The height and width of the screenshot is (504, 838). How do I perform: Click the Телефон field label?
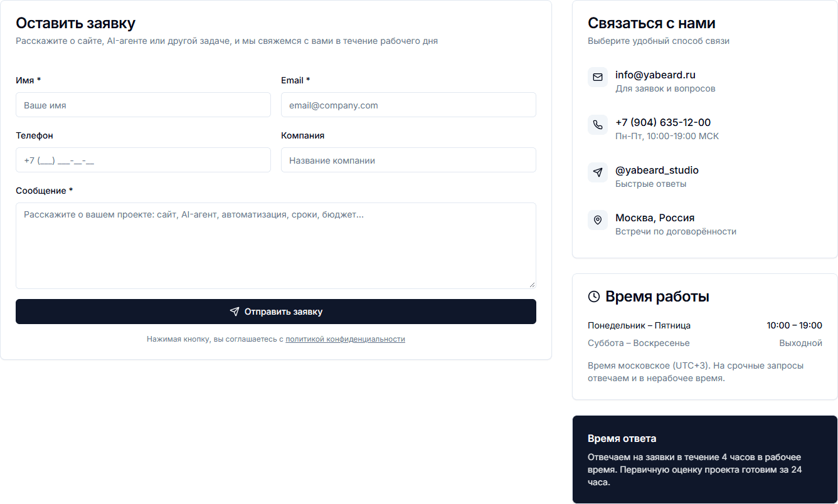(34, 135)
